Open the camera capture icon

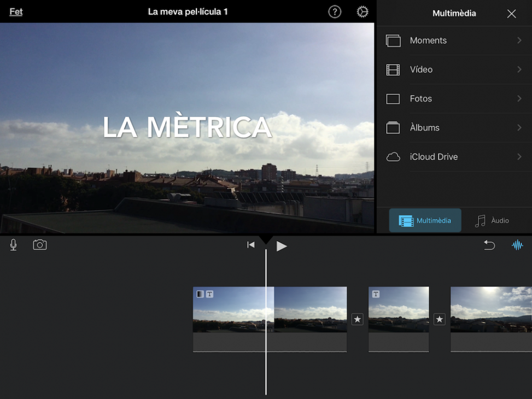coord(40,245)
